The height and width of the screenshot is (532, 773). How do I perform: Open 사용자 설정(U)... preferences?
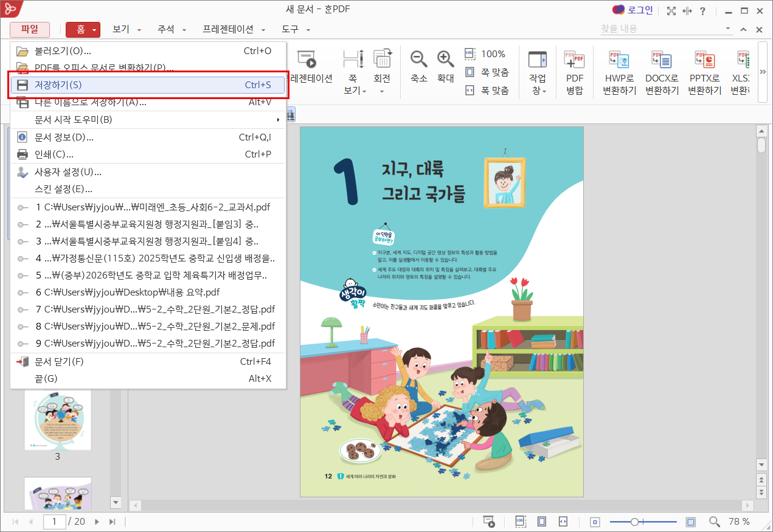(x=148, y=172)
